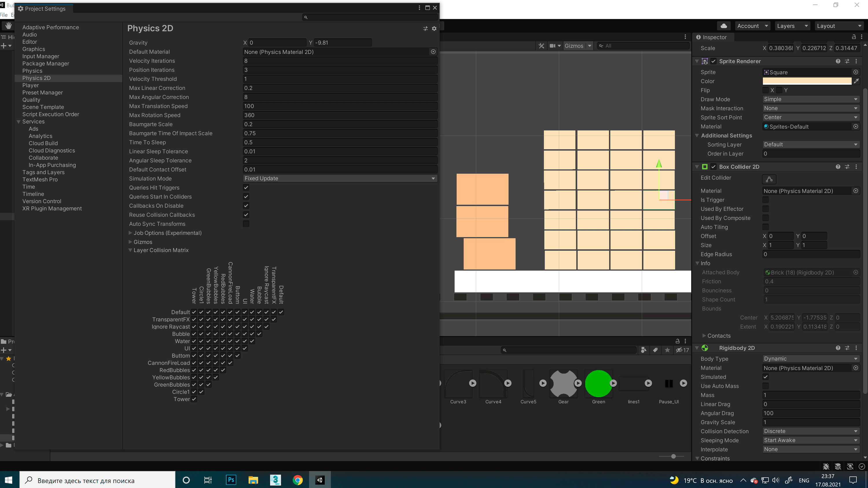Click the Default Material object picker circle
The width and height of the screenshot is (868, 488).
coord(433,51)
